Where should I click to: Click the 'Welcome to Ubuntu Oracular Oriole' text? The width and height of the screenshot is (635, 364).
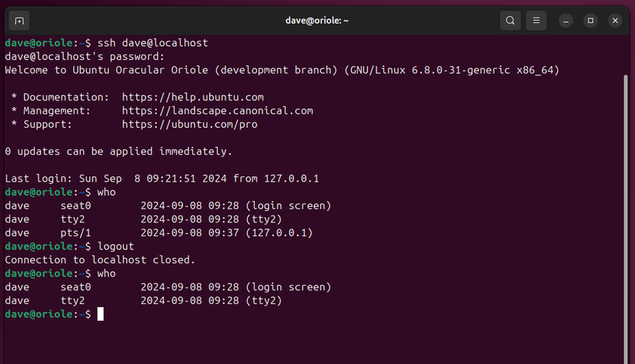(x=123, y=70)
